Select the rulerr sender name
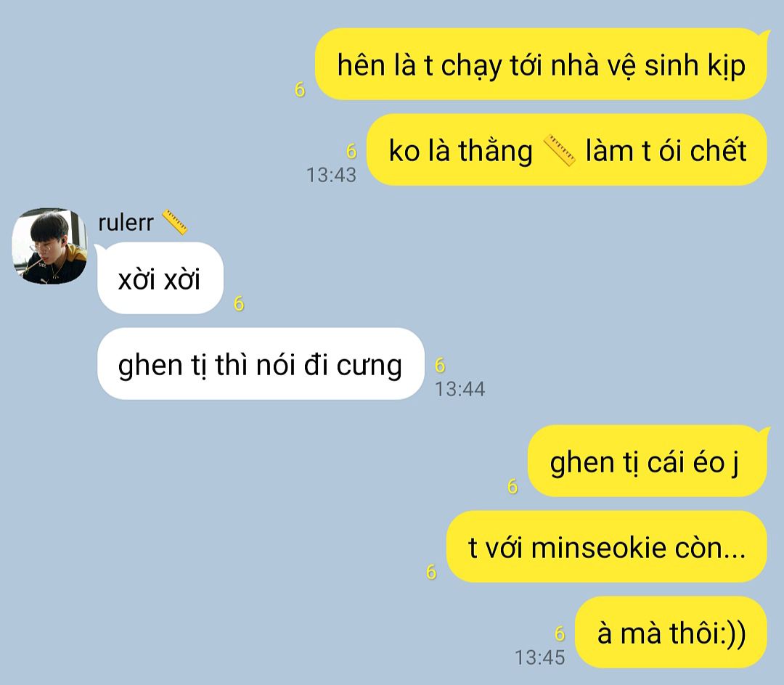 [126, 223]
